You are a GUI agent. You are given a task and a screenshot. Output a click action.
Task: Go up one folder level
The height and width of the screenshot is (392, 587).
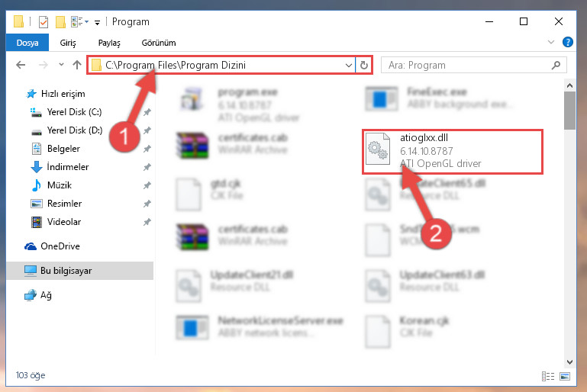click(77, 65)
